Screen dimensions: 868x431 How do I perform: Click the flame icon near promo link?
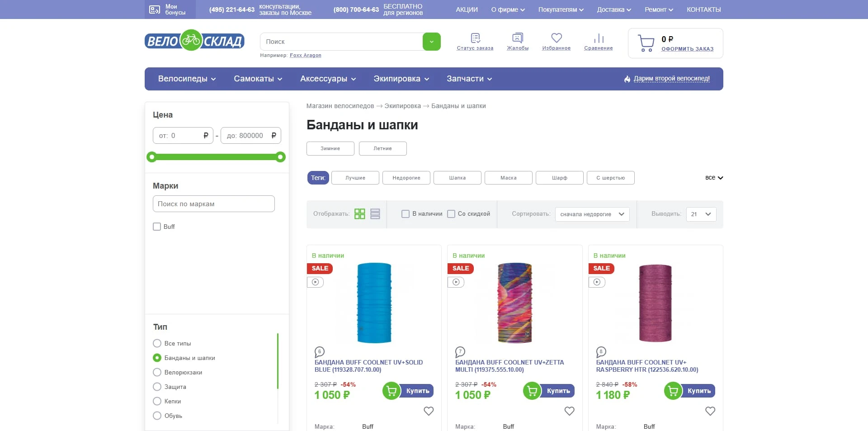(x=627, y=79)
